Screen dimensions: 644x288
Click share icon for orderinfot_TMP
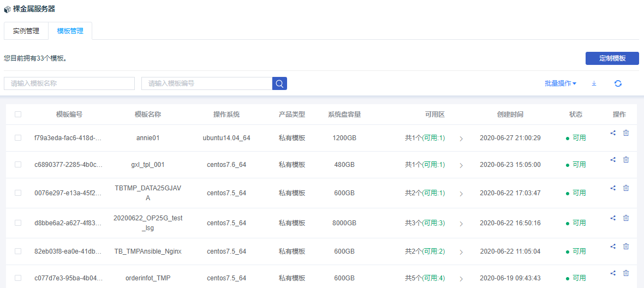[x=613, y=273]
